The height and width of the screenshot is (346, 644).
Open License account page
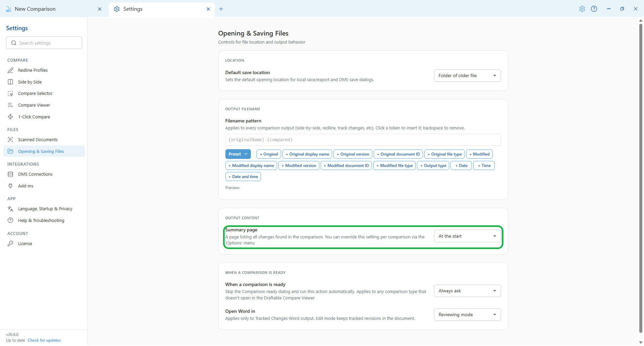pyautogui.click(x=44, y=244)
